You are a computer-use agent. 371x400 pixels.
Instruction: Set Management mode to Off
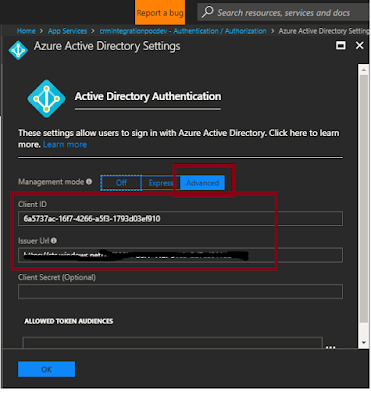[x=121, y=183]
